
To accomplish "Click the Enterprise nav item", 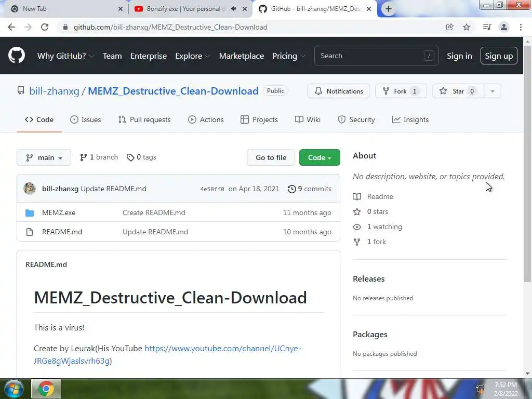I will point(149,56).
